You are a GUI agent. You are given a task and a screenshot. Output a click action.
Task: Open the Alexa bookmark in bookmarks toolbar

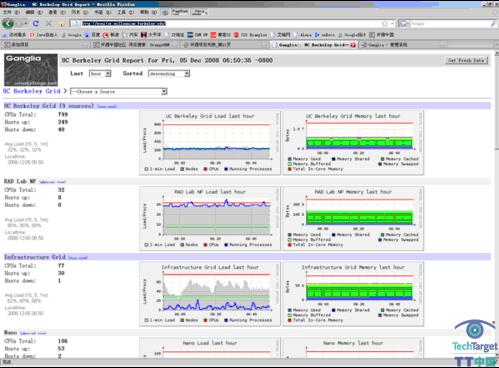[303, 35]
